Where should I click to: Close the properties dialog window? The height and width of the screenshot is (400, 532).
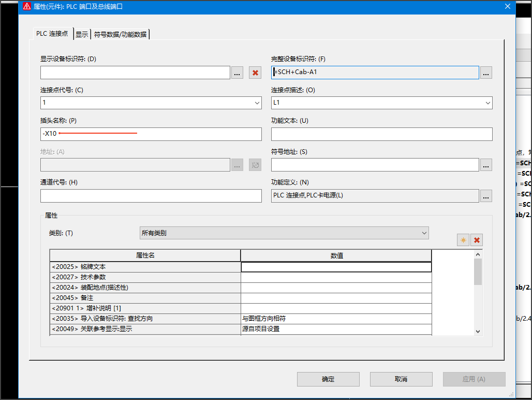[x=508, y=6]
